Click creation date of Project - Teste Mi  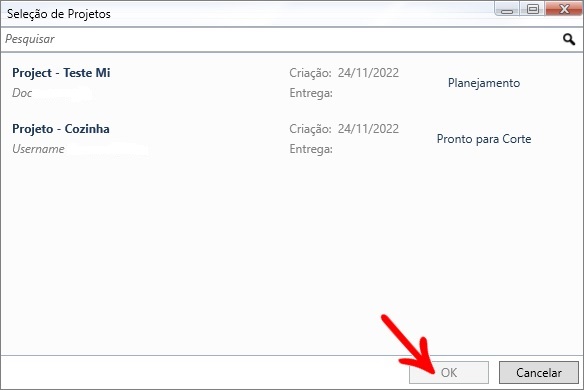click(368, 73)
